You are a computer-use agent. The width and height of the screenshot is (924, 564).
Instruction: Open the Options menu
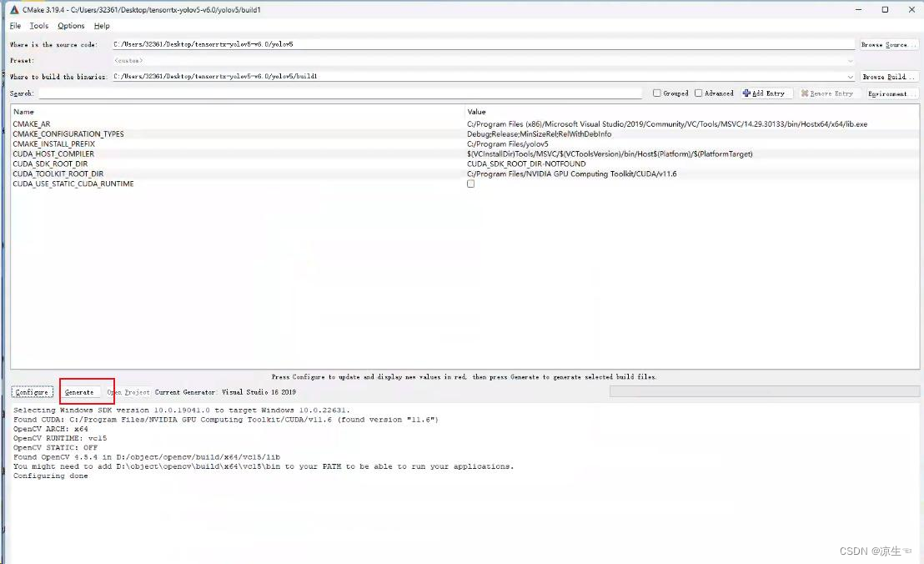tap(71, 26)
